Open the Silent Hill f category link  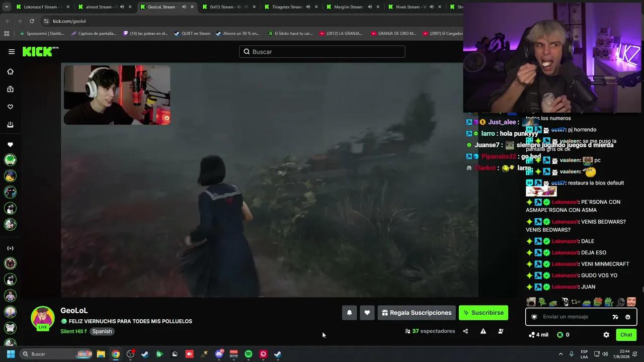[73, 331]
